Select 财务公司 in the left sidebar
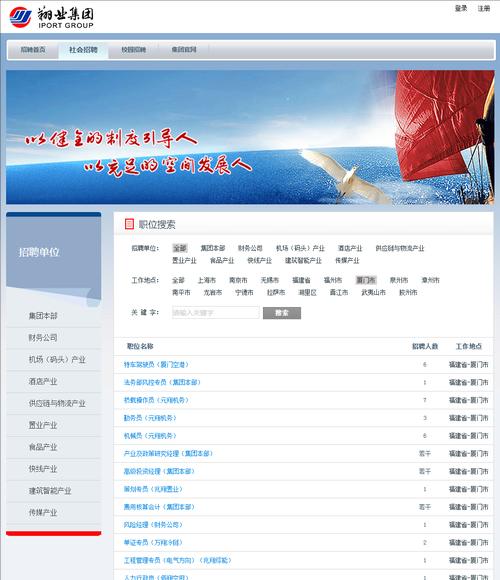 pyautogui.click(x=43, y=337)
